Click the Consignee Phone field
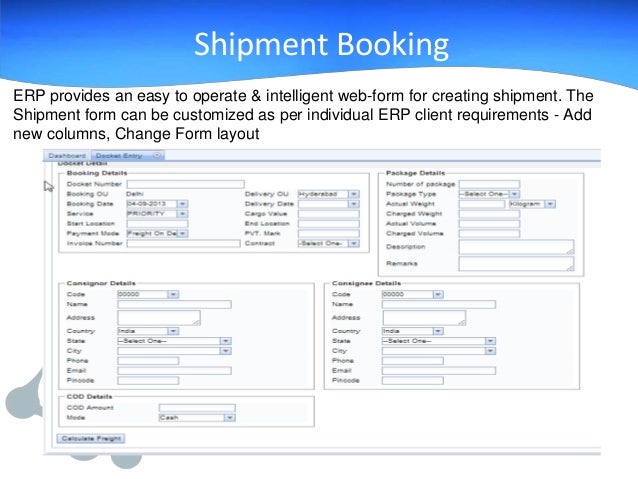This screenshot has height=479, width=638. pyautogui.click(x=413, y=361)
